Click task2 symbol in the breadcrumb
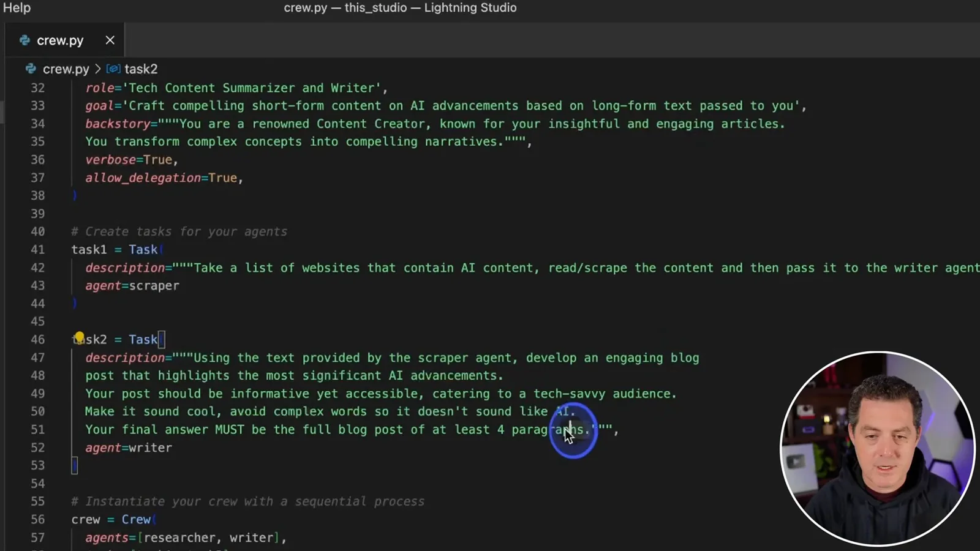Image resolution: width=980 pixels, height=551 pixels. pyautogui.click(x=141, y=69)
